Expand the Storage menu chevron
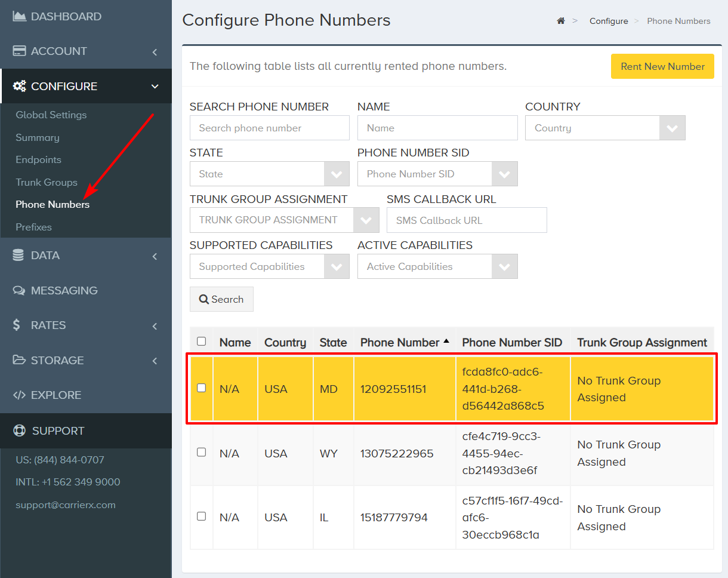Viewport: 728px width, 578px height. pyautogui.click(x=155, y=361)
